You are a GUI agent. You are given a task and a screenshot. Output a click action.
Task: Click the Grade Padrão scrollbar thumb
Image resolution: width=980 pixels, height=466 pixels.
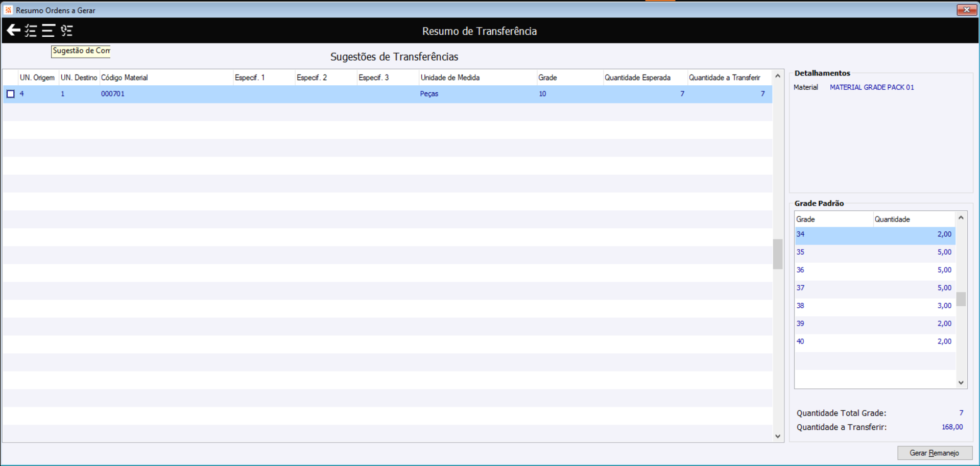point(961,299)
